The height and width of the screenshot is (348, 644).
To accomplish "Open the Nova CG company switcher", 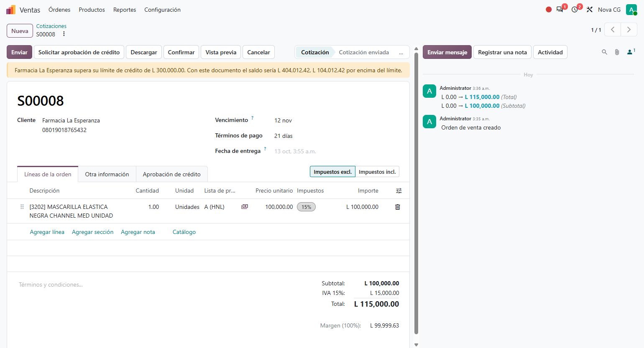I will [x=609, y=10].
